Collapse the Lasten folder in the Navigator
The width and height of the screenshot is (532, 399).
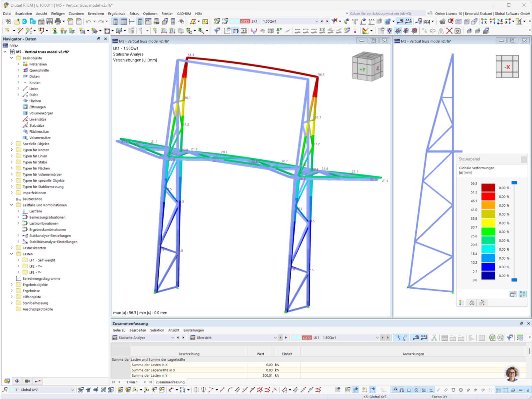pyautogui.click(x=12, y=254)
